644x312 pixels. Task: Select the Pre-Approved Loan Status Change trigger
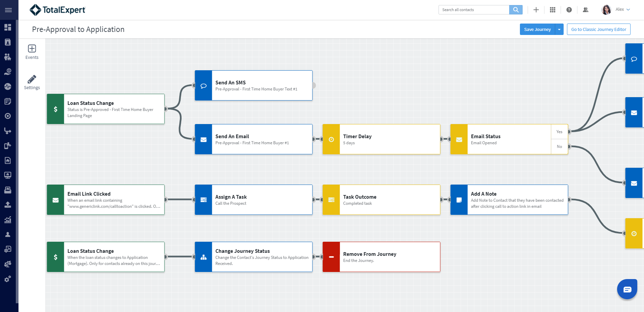point(106,109)
